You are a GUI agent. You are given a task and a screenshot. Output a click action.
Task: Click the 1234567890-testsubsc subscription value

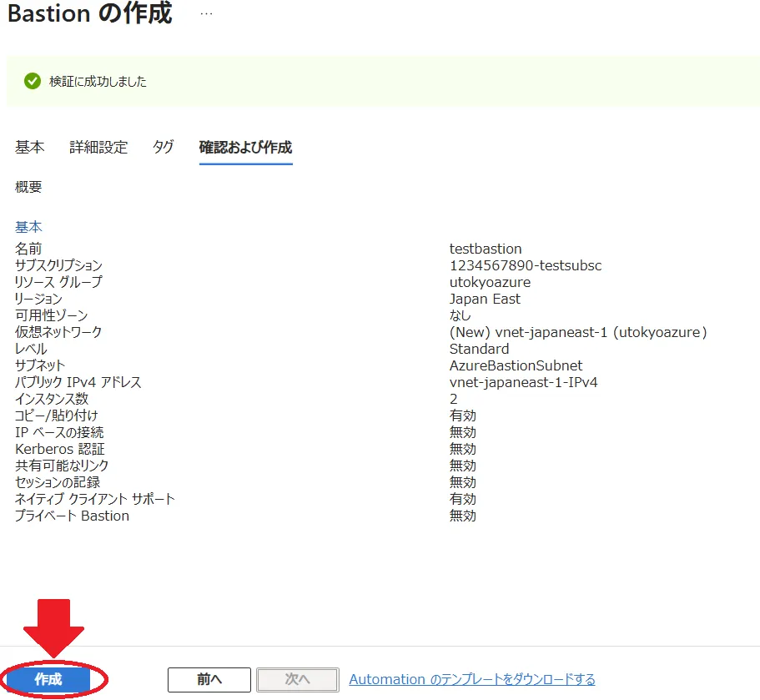(525, 265)
